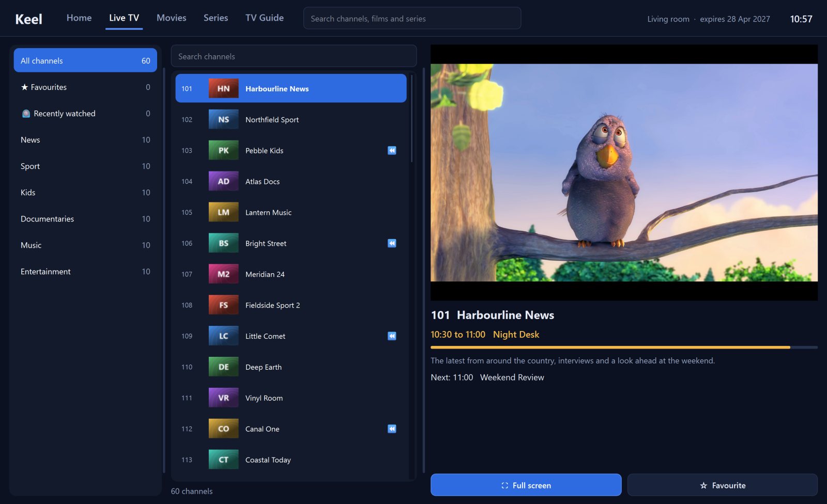Enter full screen playback
This screenshot has width=827, height=504.
pos(526,485)
